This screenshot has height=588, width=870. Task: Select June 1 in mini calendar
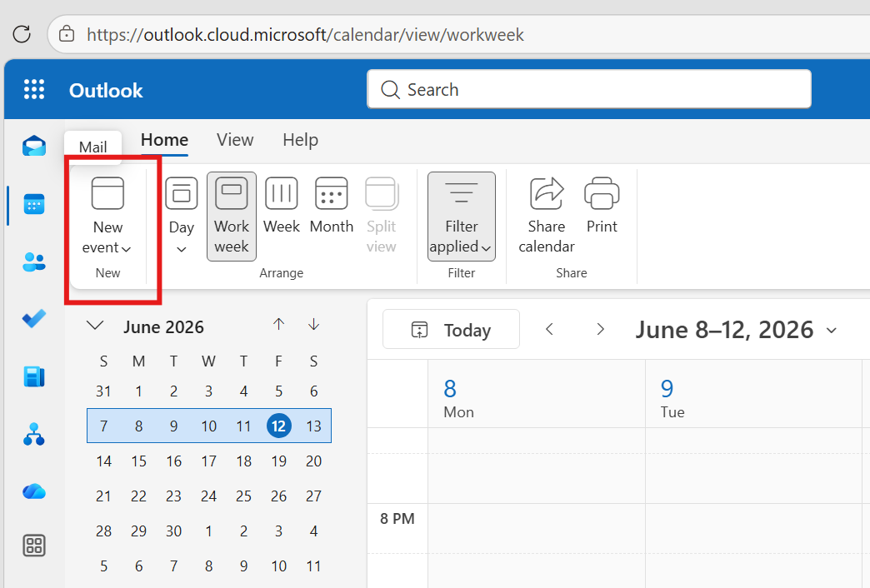point(138,391)
